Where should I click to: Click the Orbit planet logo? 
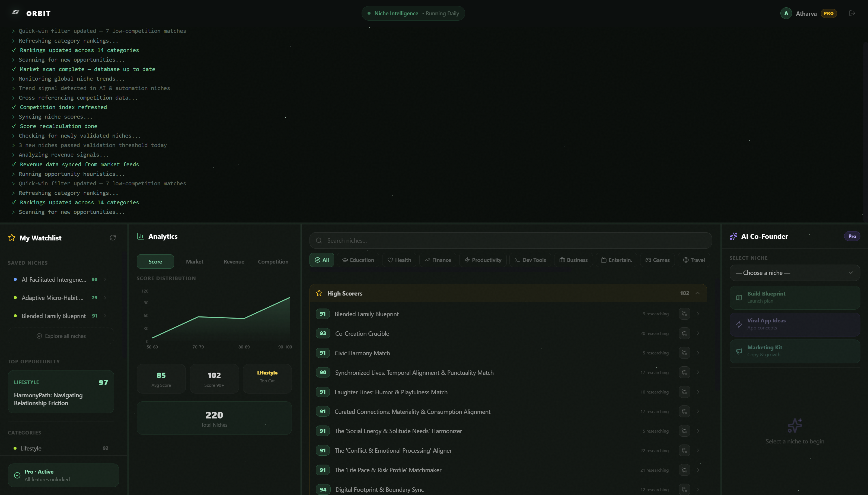(x=15, y=12)
